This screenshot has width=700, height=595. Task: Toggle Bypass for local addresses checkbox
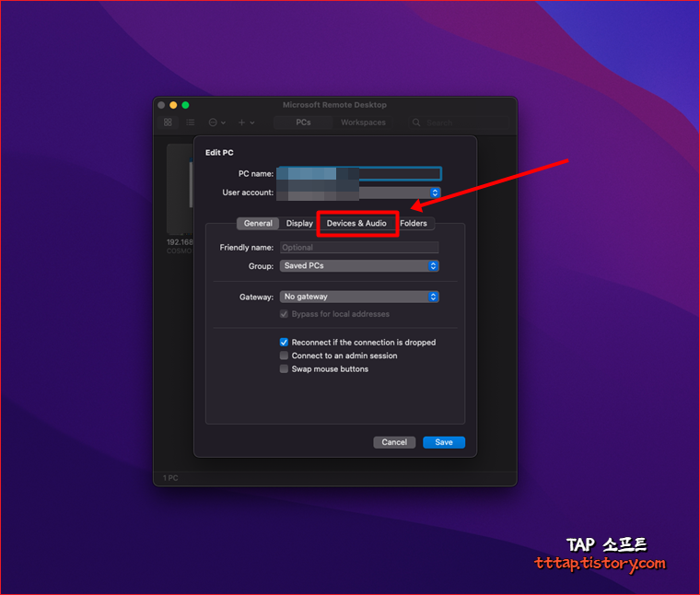pyautogui.click(x=284, y=314)
